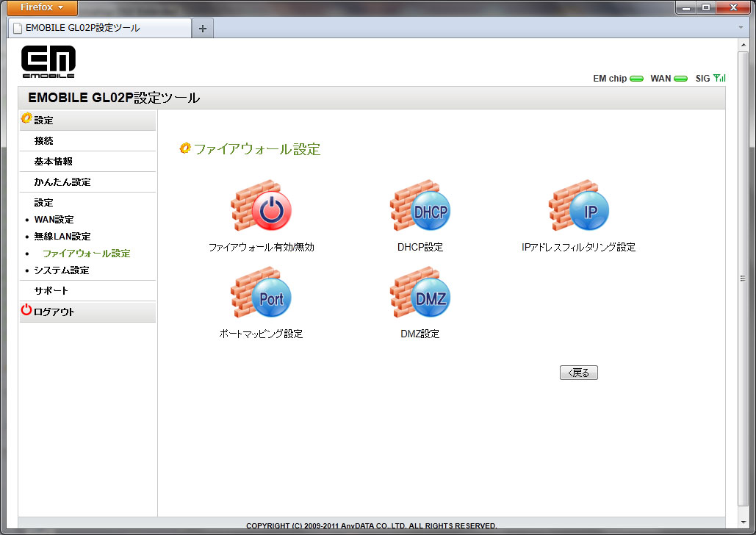Viewport: 756px width, 535px height.
Task: Click the gear icon beside the ファイアウォール設定 heading
Action: (x=185, y=148)
